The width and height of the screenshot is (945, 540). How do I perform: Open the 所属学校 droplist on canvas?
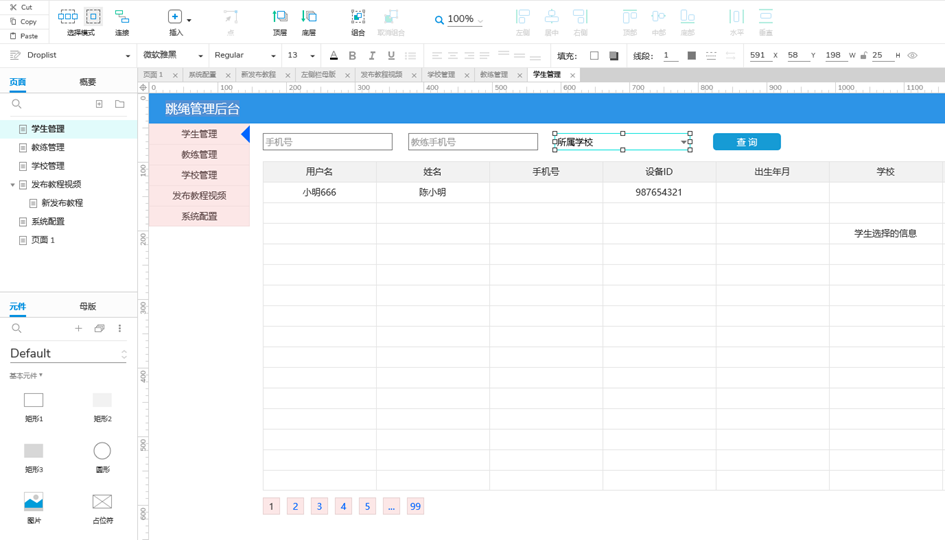(x=623, y=142)
